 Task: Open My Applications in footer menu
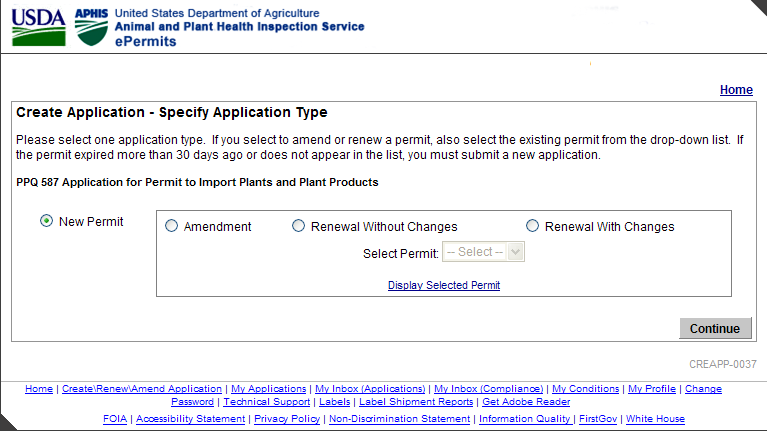[x=268, y=388]
